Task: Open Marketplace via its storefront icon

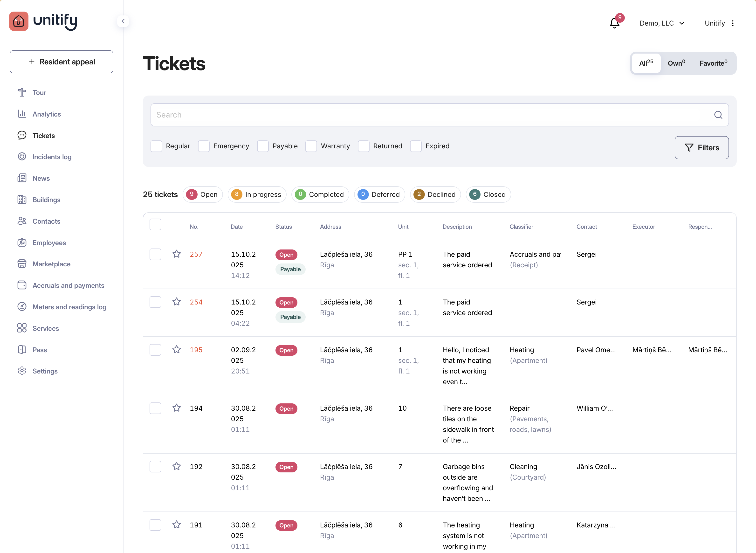Action: pos(22,264)
